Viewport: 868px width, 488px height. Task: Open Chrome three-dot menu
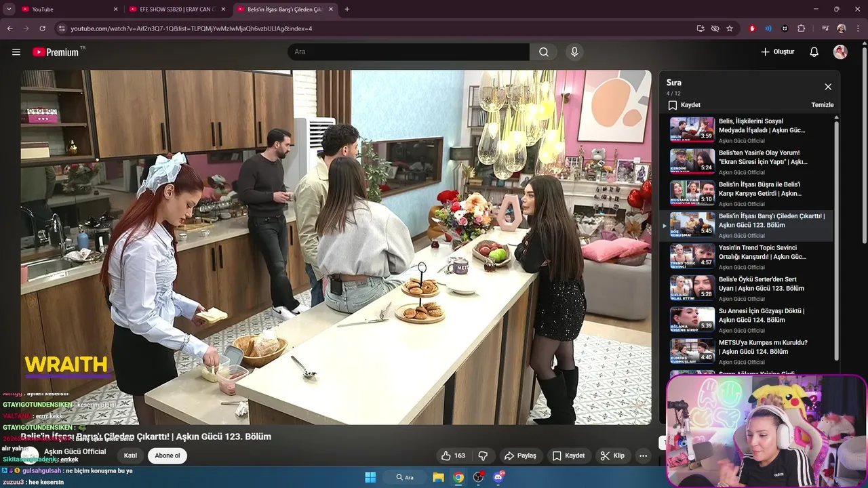point(859,28)
